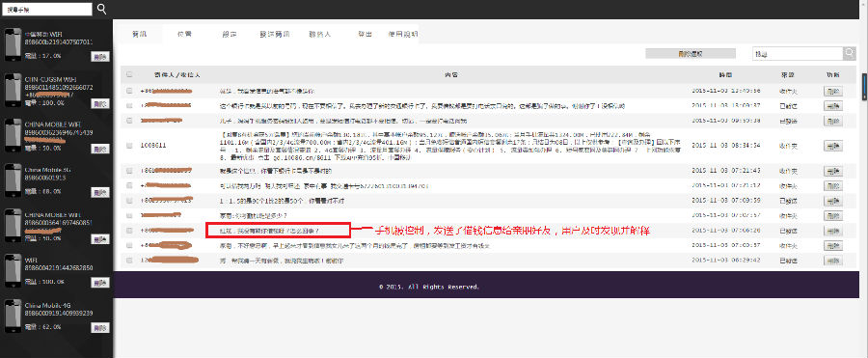This screenshot has height=358, width=868.
Task: Tick the checkbox for the 1008611 message row
Action: pyautogui.click(x=129, y=145)
